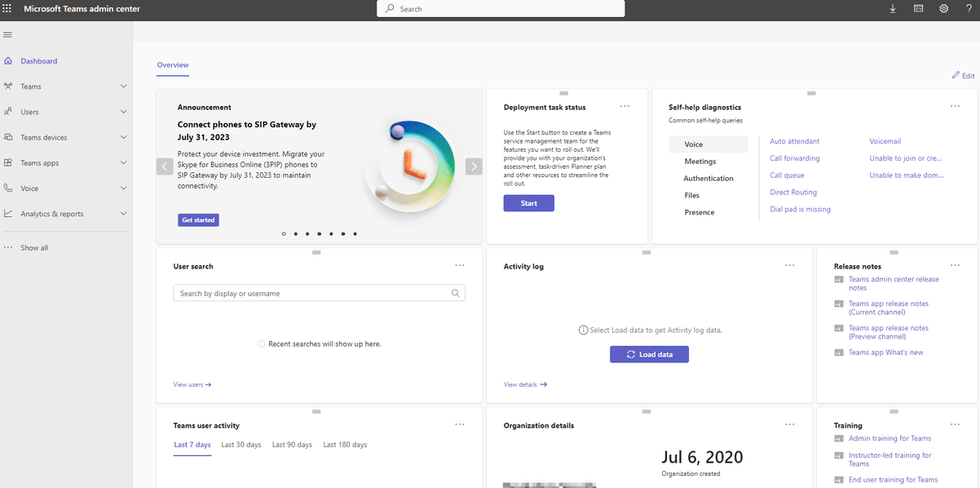
Task: Click the Start deployment button
Action: pyautogui.click(x=528, y=203)
